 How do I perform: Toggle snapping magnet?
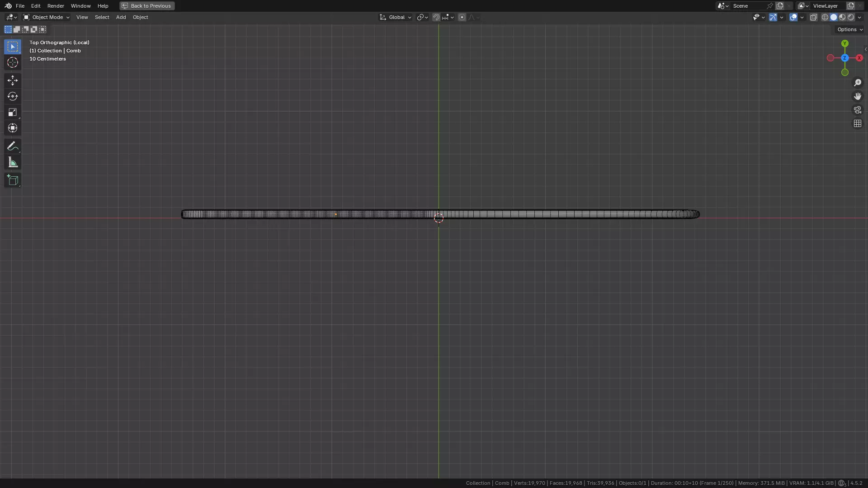tap(436, 17)
